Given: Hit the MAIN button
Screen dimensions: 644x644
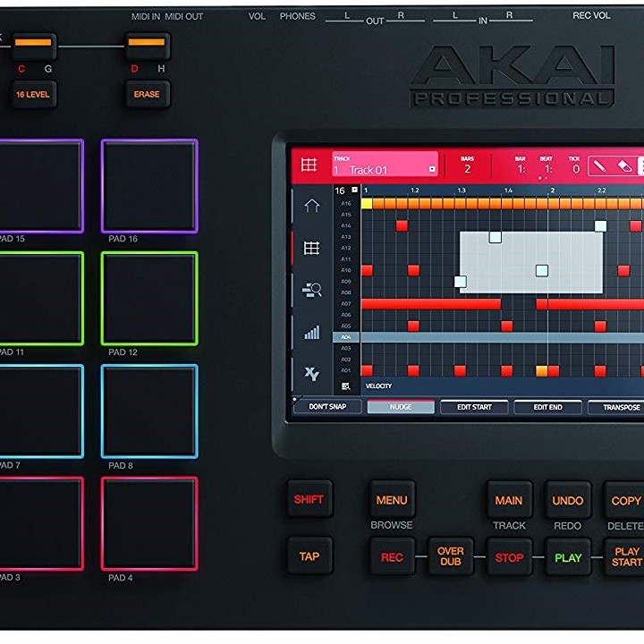Looking at the screenshot, I should pyautogui.click(x=509, y=500).
